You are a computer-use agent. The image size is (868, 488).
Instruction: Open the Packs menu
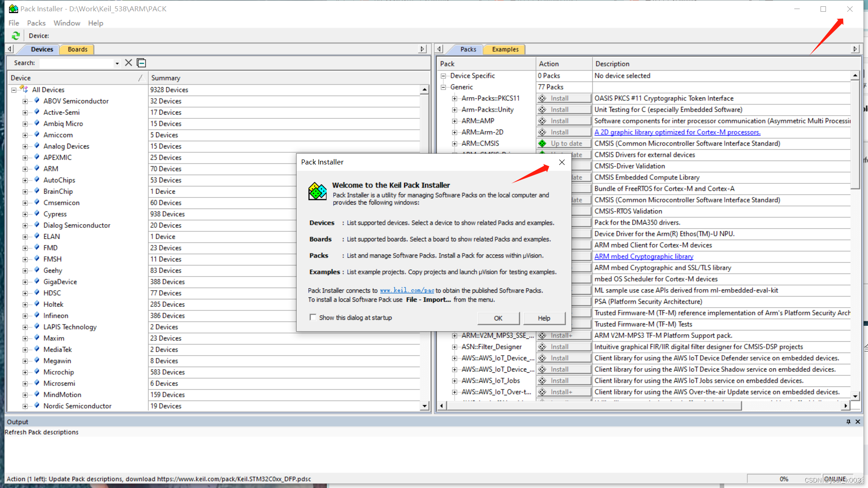[36, 23]
